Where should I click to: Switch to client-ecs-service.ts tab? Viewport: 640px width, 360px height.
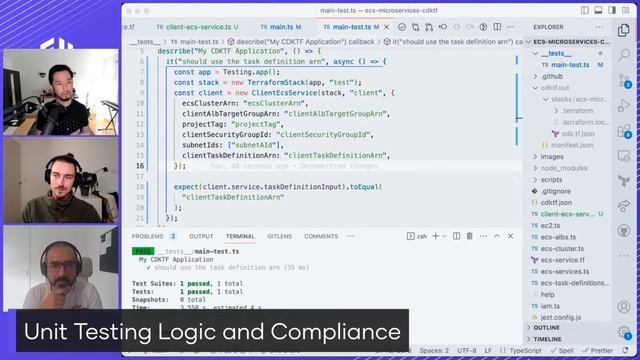198,27
